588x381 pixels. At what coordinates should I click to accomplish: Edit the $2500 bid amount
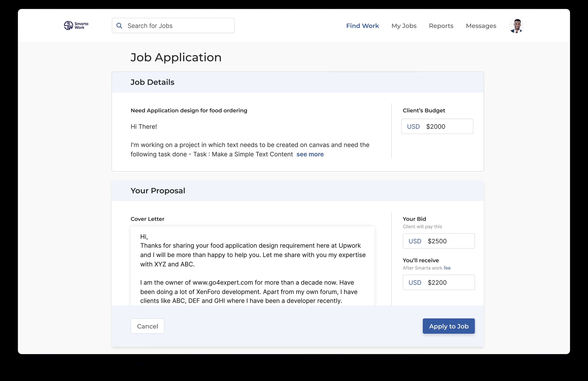[437, 241]
